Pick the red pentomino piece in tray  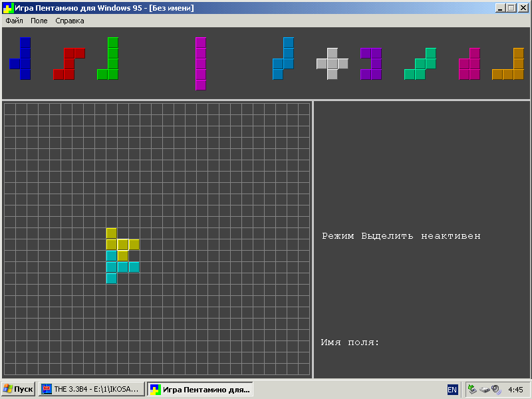[x=69, y=63]
